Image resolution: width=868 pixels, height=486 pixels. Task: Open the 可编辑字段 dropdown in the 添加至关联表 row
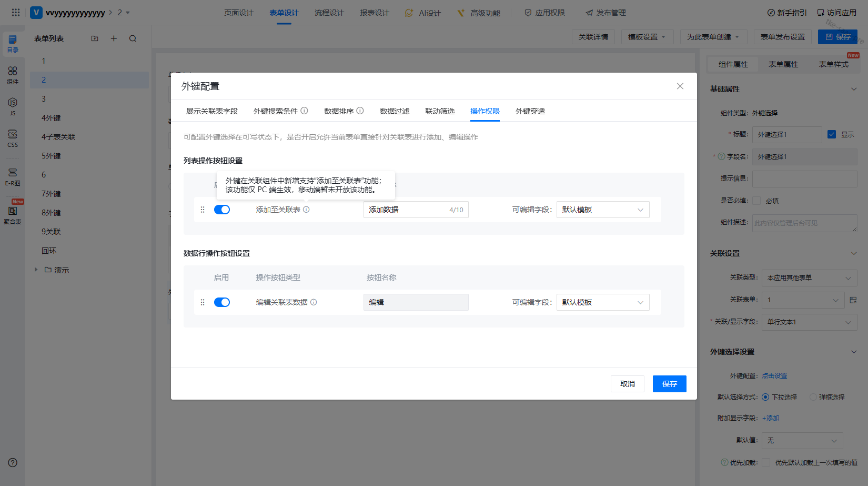click(x=602, y=210)
